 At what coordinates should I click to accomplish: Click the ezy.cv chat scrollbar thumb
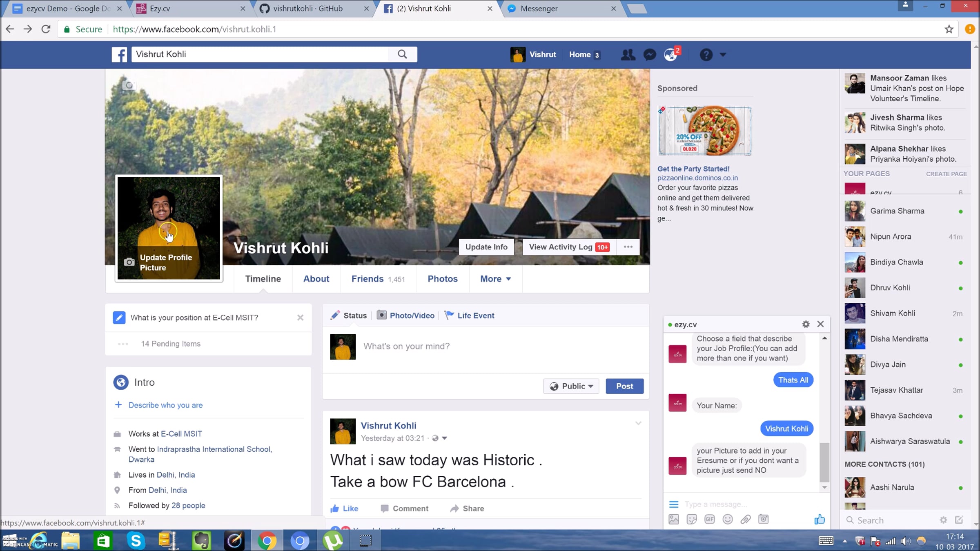click(824, 462)
